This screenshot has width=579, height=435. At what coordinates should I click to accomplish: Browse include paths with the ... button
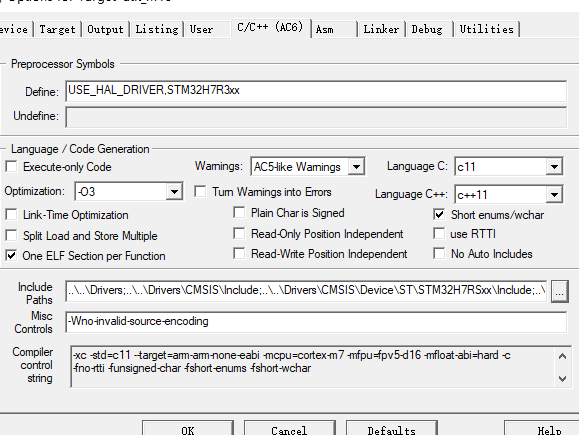559,292
